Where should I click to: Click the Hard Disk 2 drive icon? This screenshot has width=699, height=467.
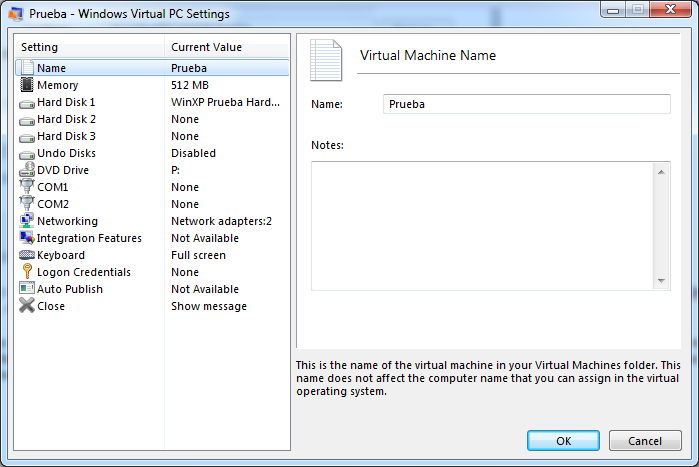pos(27,121)
